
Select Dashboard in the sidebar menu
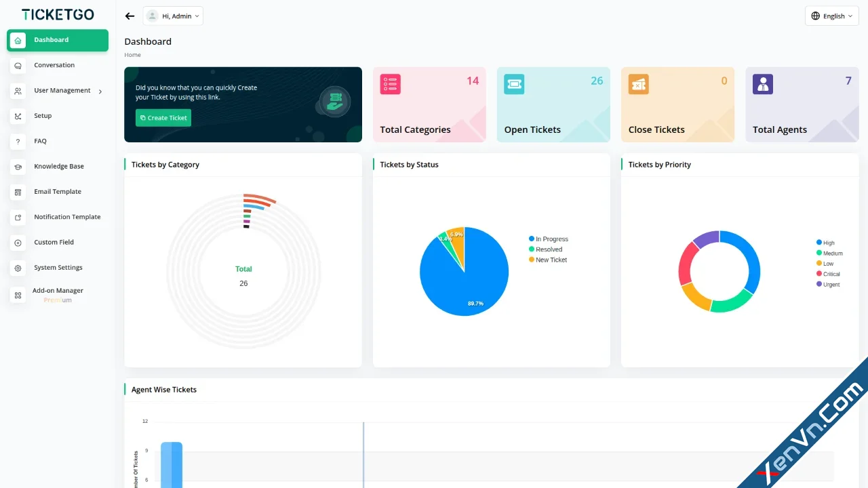[58, 40]
